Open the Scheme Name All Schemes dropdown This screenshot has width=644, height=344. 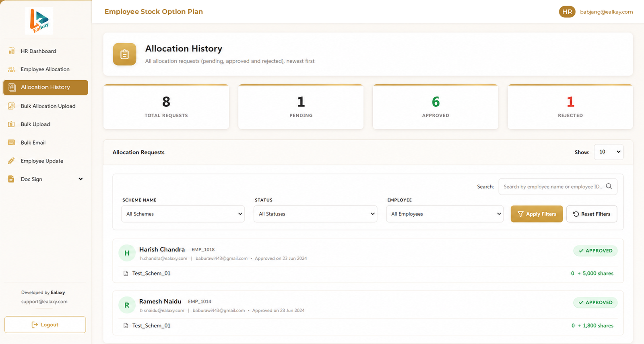[183, 214]
